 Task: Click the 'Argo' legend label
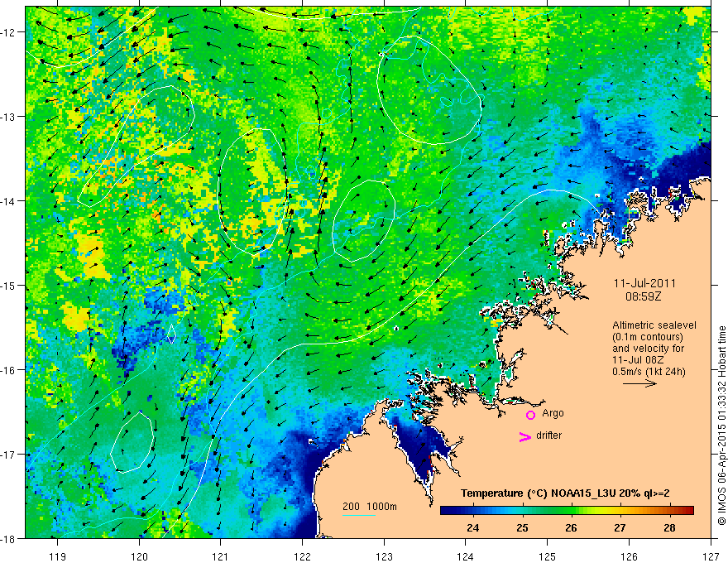[x=553, y=413]
